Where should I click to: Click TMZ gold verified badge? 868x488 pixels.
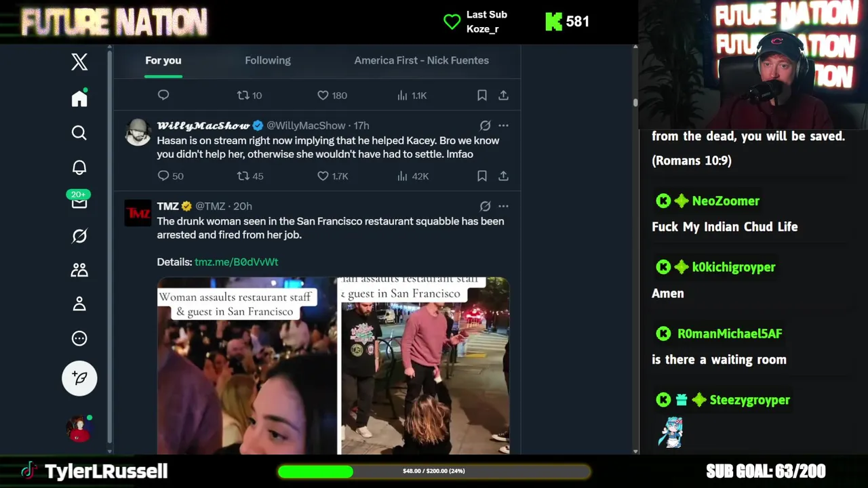click(186, 206)
